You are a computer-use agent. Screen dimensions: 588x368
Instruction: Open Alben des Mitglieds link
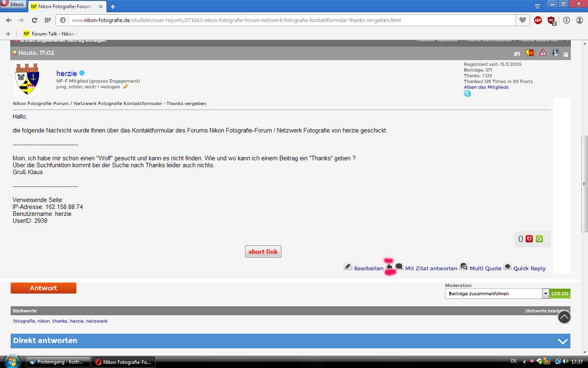coord(486,87)
